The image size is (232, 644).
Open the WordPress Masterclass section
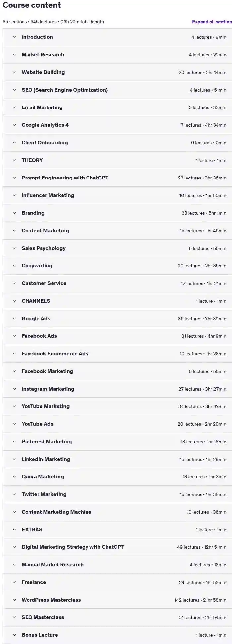click(117, 600)
